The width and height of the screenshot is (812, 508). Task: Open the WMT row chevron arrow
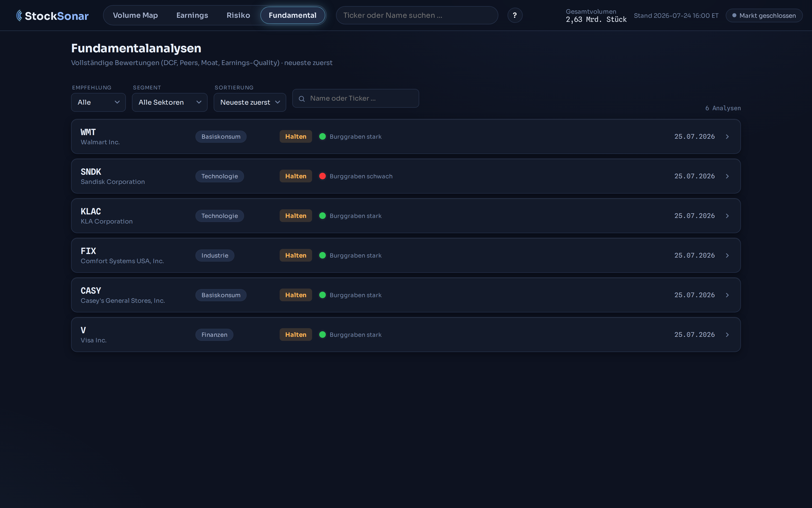coord(727,136)
